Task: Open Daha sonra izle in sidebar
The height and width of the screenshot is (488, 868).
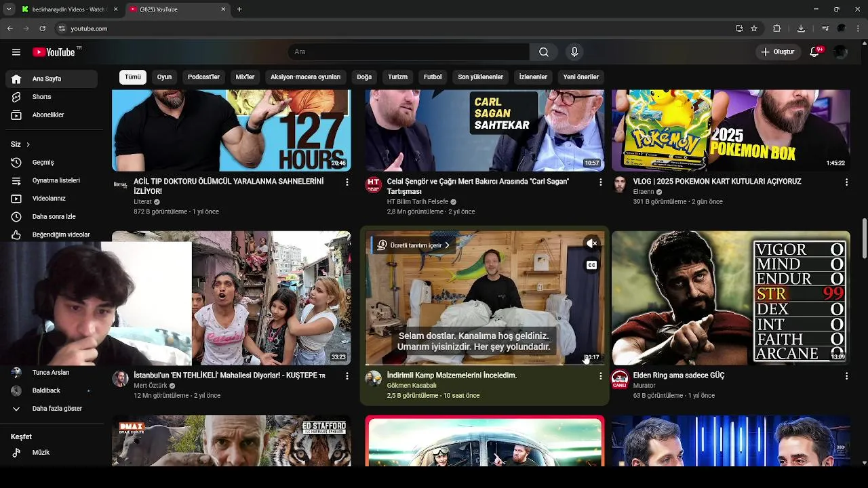Action: pos(52,217)
